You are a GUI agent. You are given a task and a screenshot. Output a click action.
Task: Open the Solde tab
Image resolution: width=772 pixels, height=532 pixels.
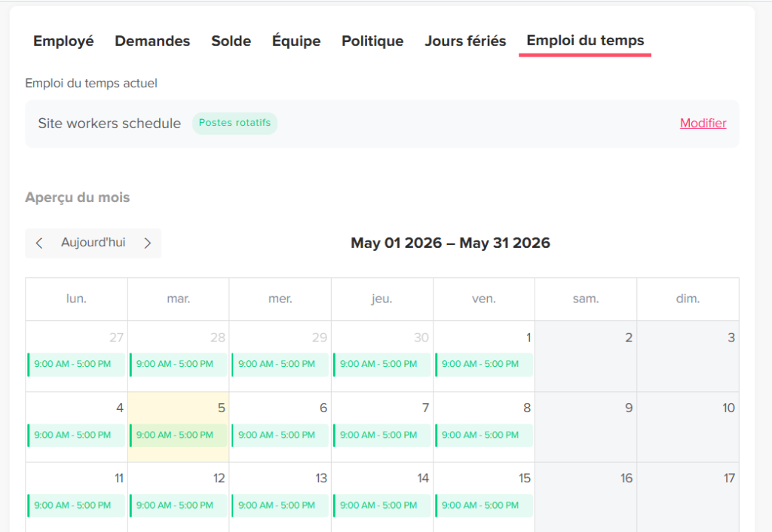231,41
